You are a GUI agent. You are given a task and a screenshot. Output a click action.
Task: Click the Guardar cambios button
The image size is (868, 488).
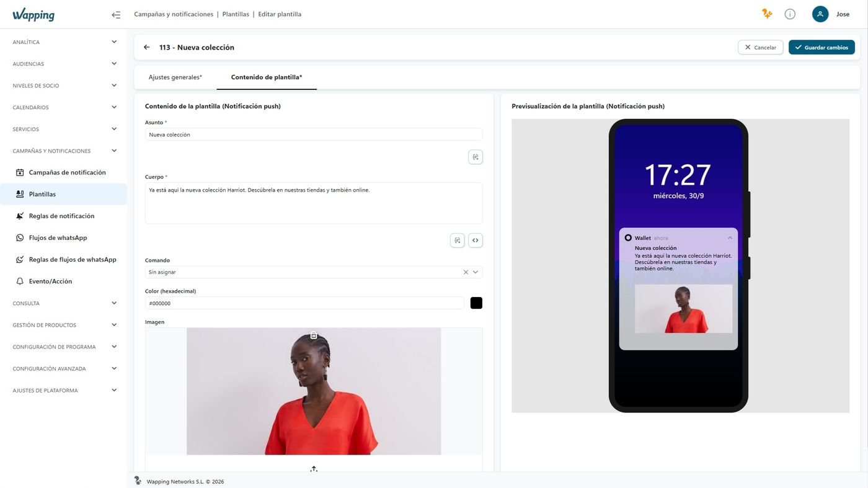[821, 47]
